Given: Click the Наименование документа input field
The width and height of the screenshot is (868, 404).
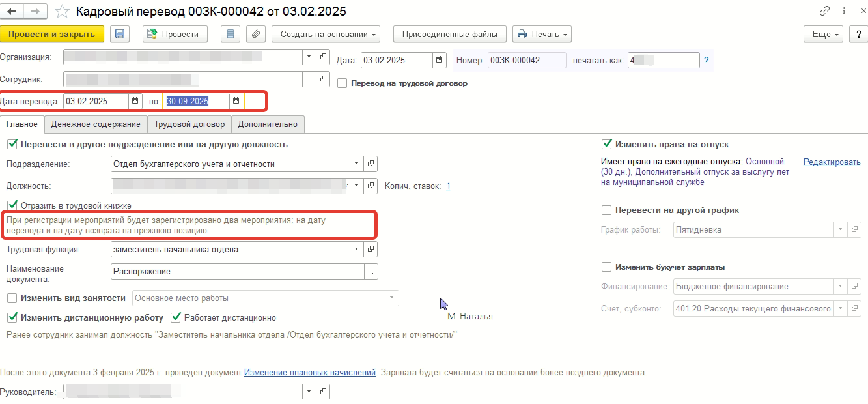Looking at the screenshot, I should (236, 272).
